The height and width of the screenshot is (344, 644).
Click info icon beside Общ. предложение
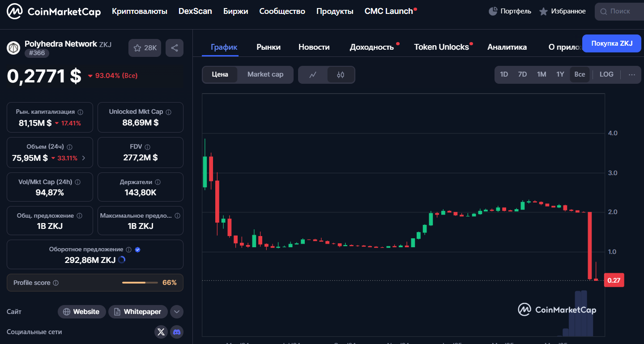pos(80,216)
